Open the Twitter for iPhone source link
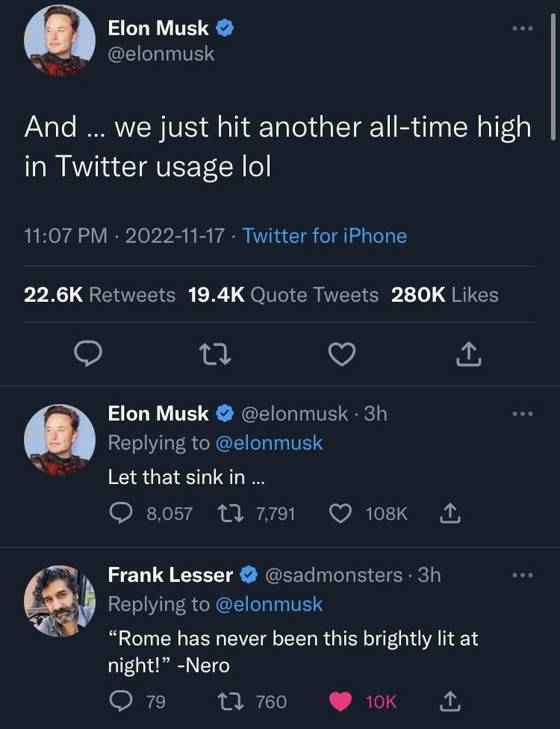Image resolution: width=560 pixels, height=729 pixels. click(x=324, y=236)
